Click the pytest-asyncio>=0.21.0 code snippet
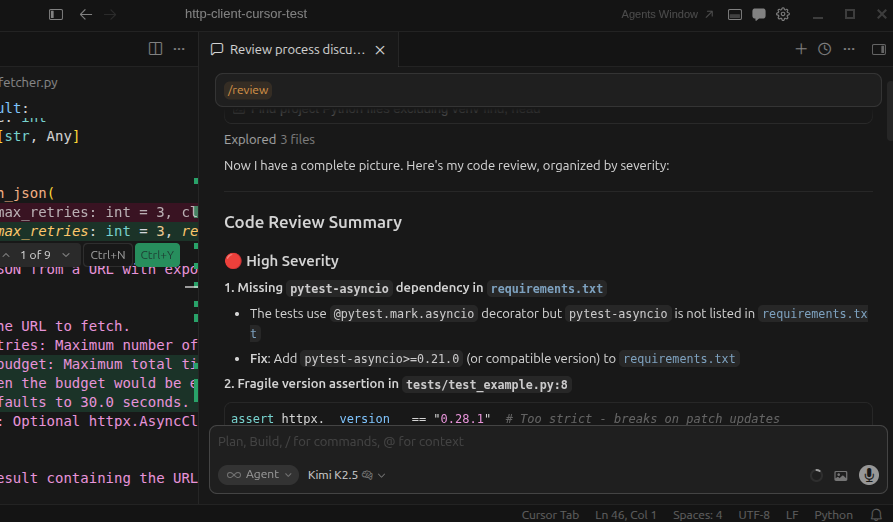 [x=382, y=359]
